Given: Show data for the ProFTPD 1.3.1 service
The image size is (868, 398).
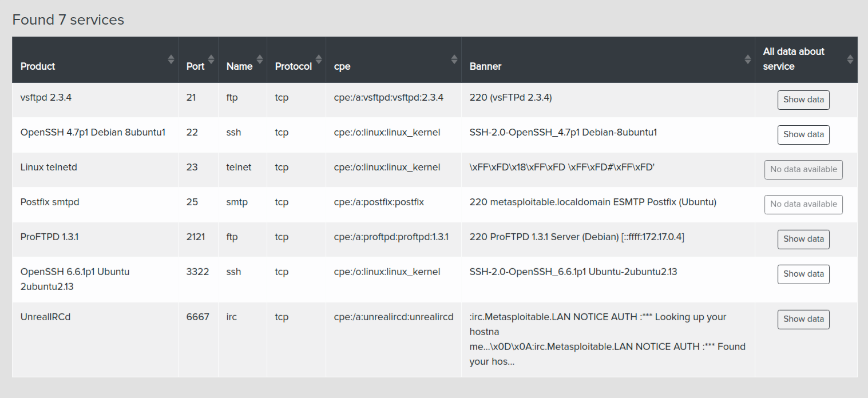Looking at the screenshot, I should (x=803, y=239).
